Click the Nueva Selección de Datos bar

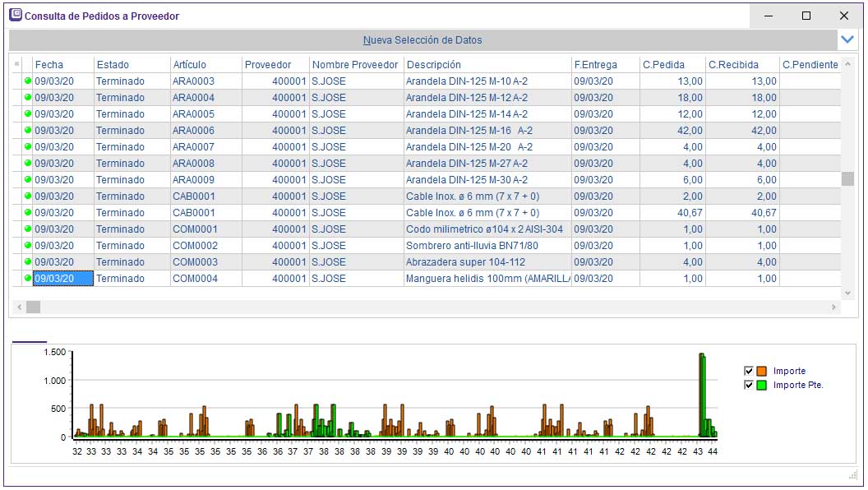(x=422, y=39)
